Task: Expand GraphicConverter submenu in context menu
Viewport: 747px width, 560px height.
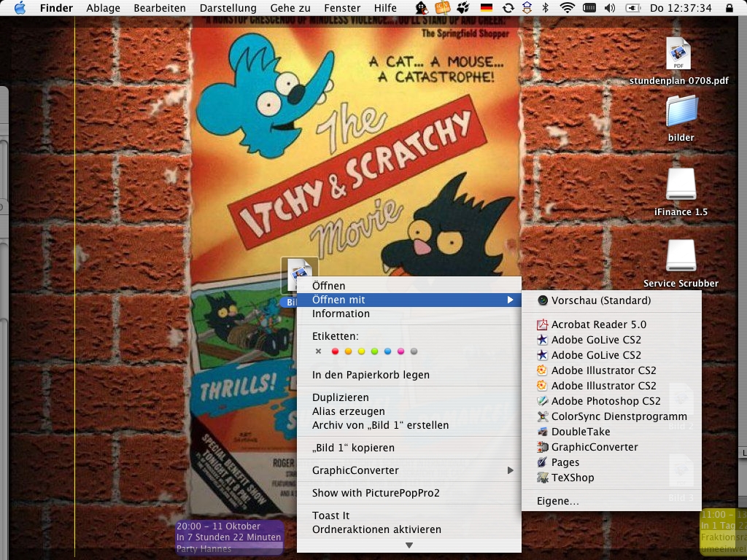Action: (409, 470)
